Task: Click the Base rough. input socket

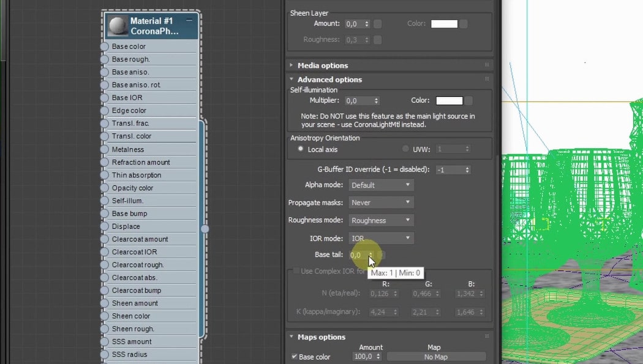Action: pos(104,59)
